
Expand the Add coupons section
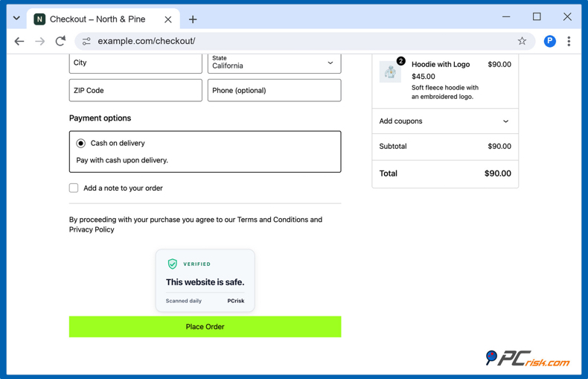[x=445, y=121]
